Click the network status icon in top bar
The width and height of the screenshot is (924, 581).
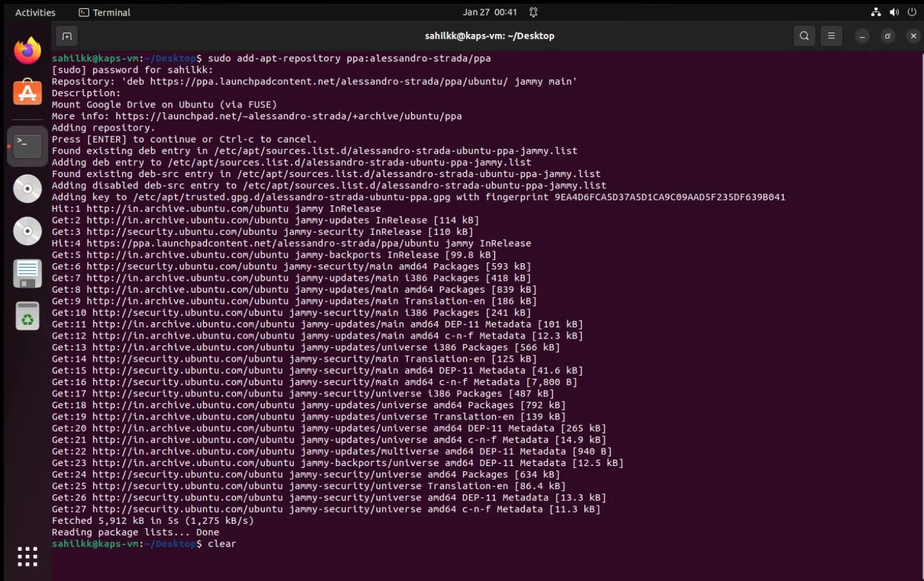point(876,12)
